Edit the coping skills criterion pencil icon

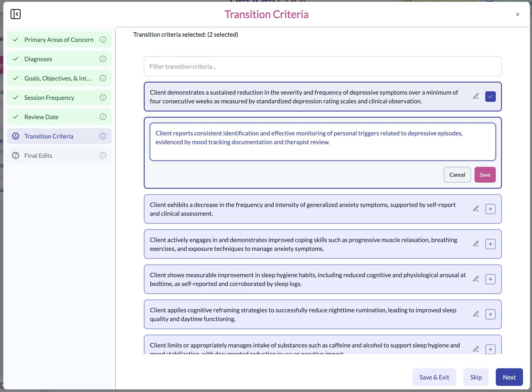(476, 244)
